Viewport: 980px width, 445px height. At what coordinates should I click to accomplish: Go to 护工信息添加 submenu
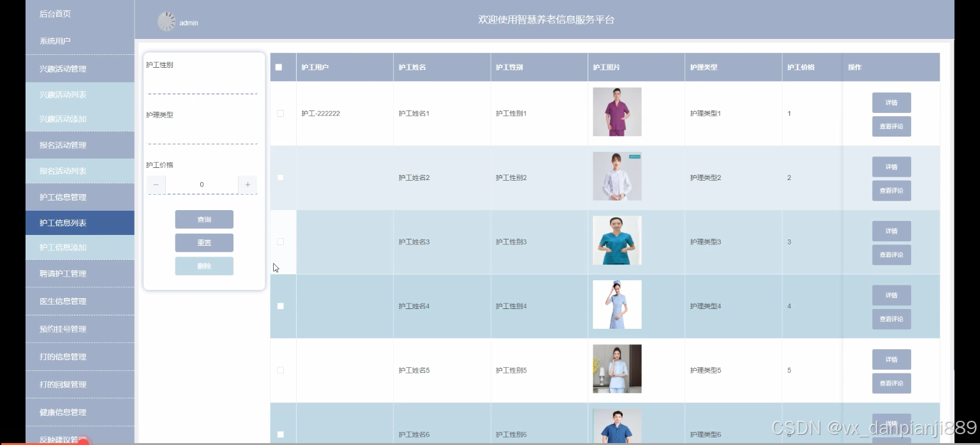pos(80,247)
